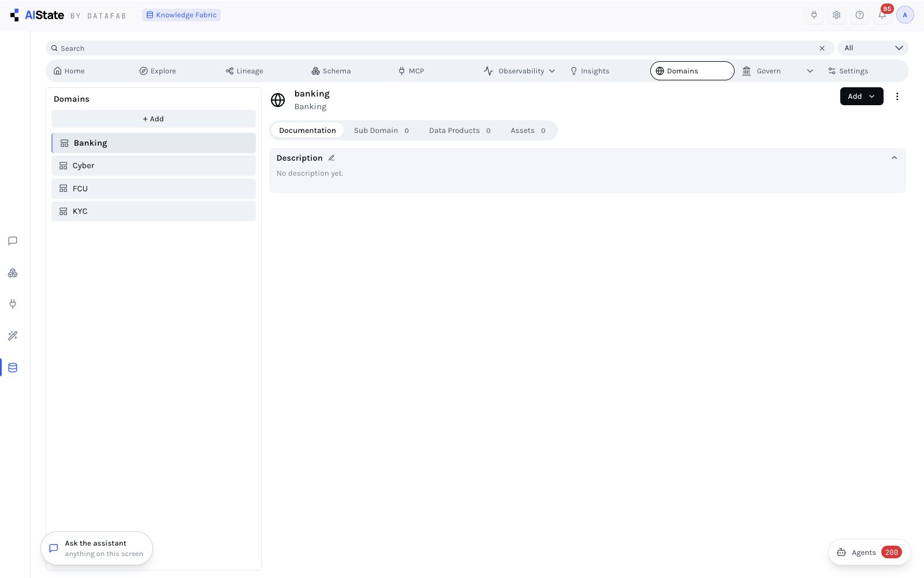Open the chat icon in left sidebar
This screenshot has height=578, width=924.
pyautogui.click(x=13, y=241)
